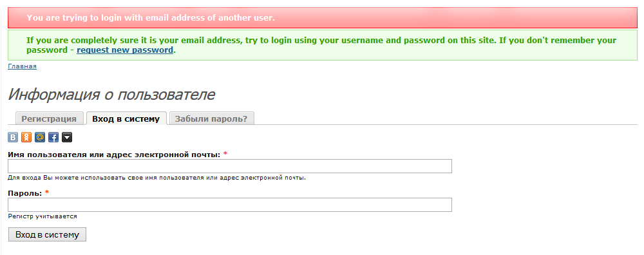
Task: Open the Забыли пароль? tab
Action: [x=211, y=118]
